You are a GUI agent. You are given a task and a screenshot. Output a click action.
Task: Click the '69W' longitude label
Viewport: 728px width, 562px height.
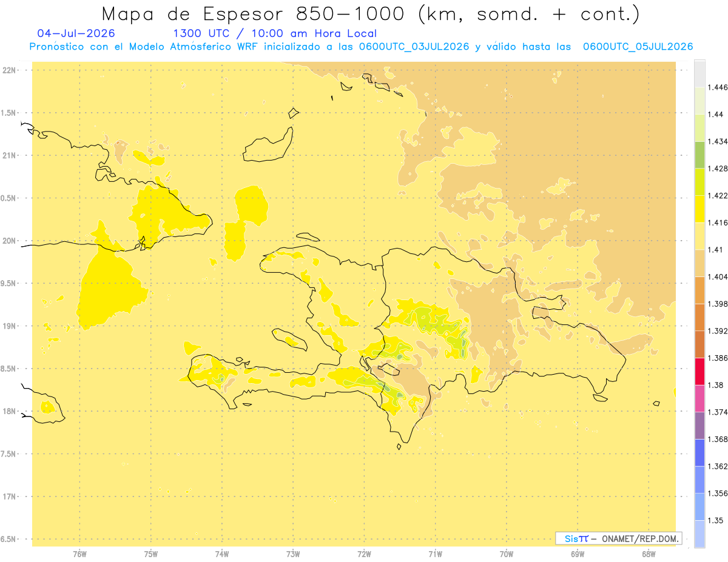(x=578, y=553)
